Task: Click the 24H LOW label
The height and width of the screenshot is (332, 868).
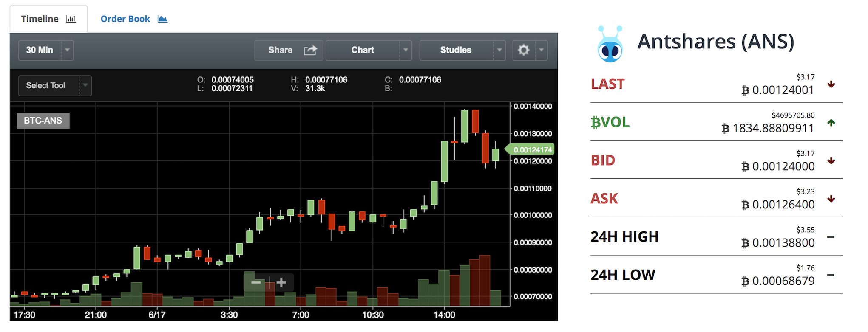Action: point(623,275)
